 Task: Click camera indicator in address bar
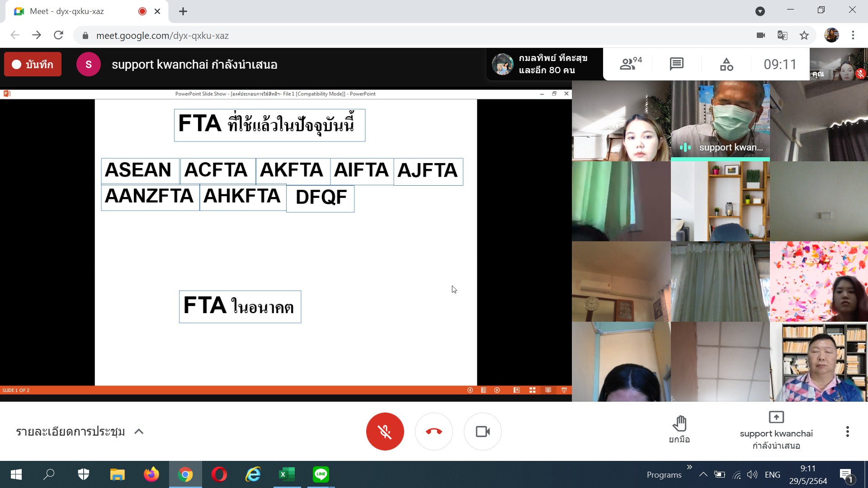(x=760, y=35)
